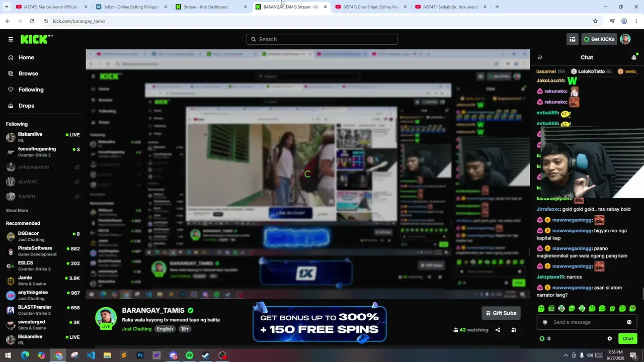This screenshot has width=644, height=362.
Task: Click LoloKoTatlo in the chat leaderboard
Action: point(591,71)
